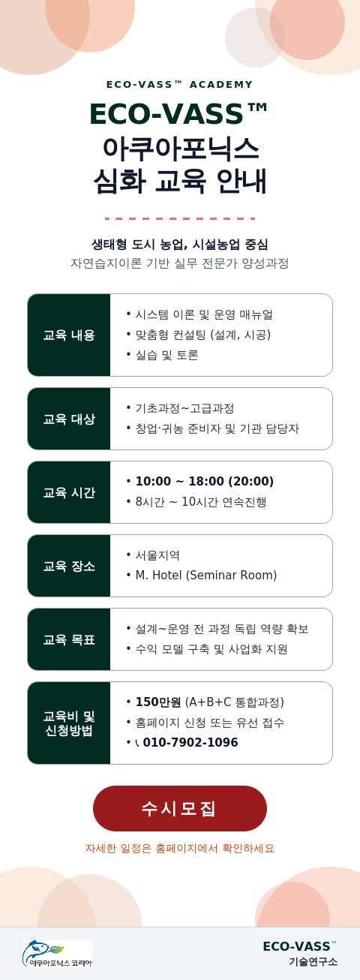Screen dimensions: 360x980
Task: Click the phone icon before 010-7902-1096
Action: pos(137,743)
